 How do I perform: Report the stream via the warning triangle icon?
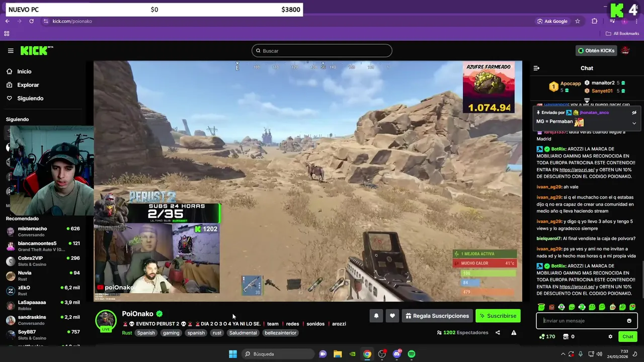click(514, 332)
